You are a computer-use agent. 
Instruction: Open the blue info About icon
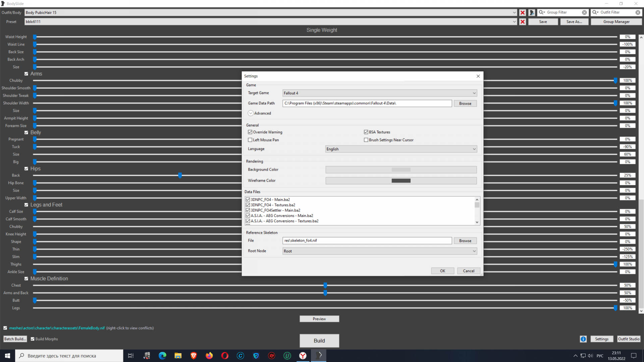coord(583,339)
